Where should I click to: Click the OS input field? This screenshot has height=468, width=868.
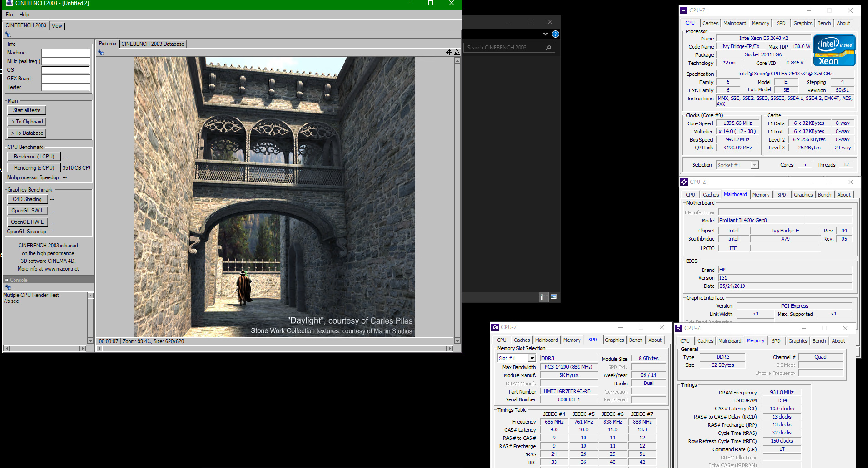66,70
